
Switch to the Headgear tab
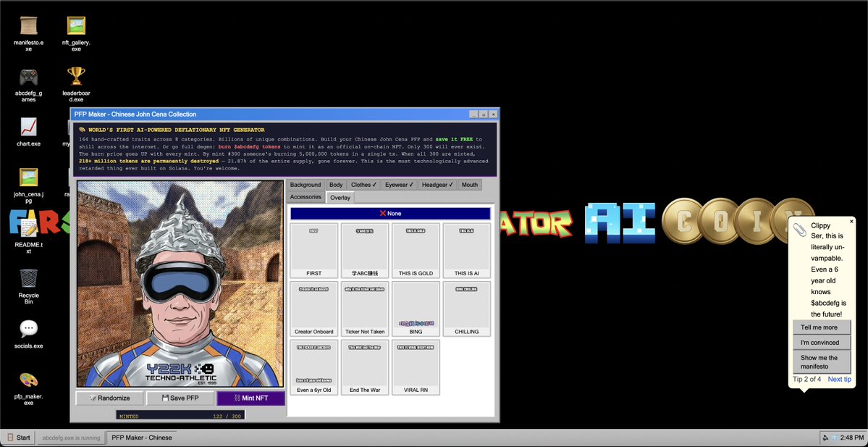click(437, 185)
